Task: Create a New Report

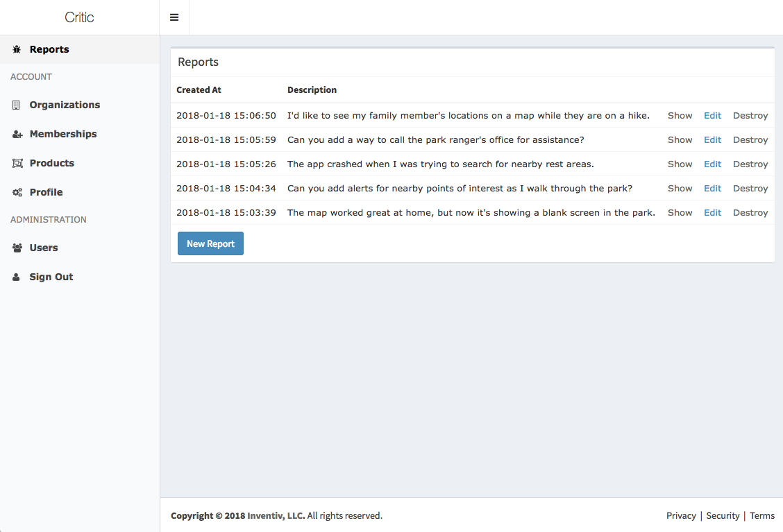Action: [x=211, y=243]
